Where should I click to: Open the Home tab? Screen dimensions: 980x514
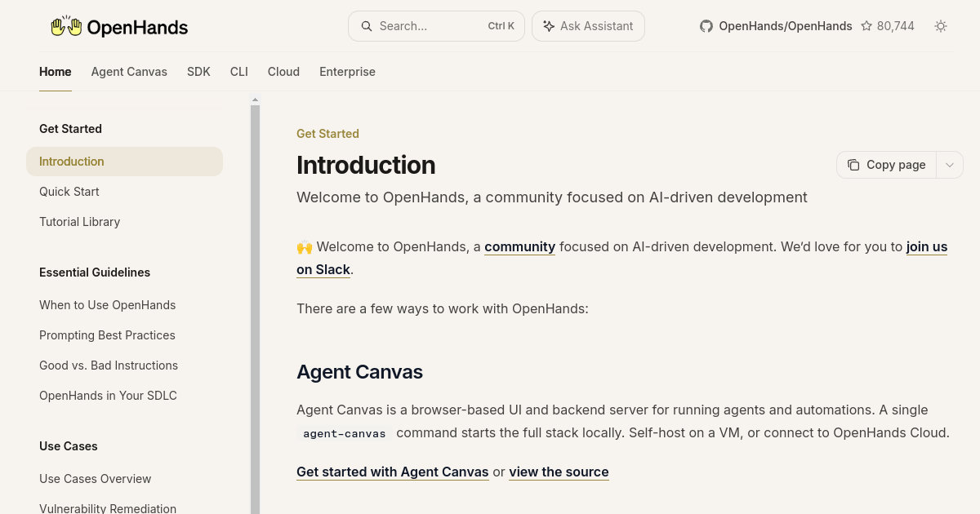point(56,72)
